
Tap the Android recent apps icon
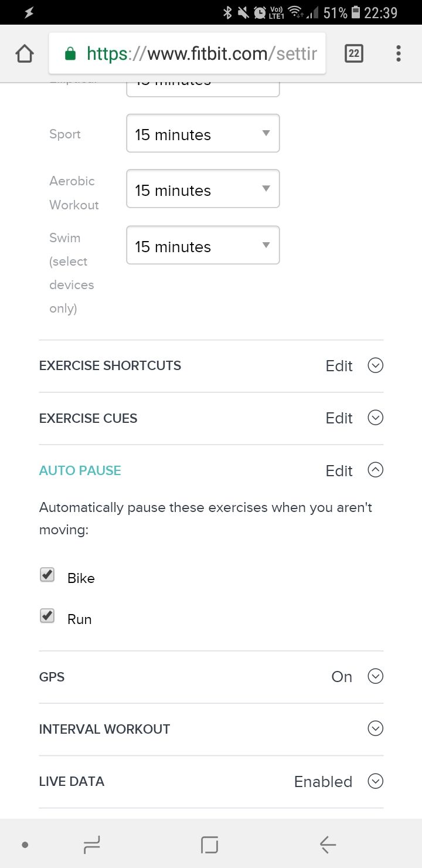[91, 845]
